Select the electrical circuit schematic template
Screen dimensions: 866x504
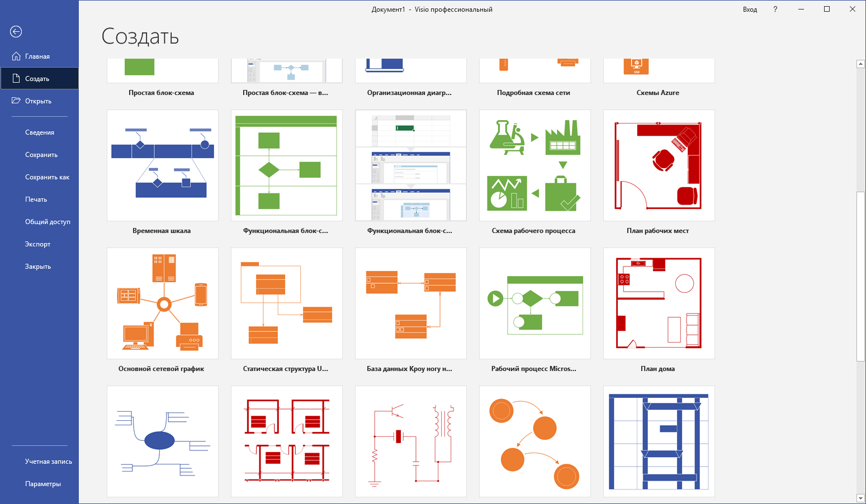tap(410, 441)
